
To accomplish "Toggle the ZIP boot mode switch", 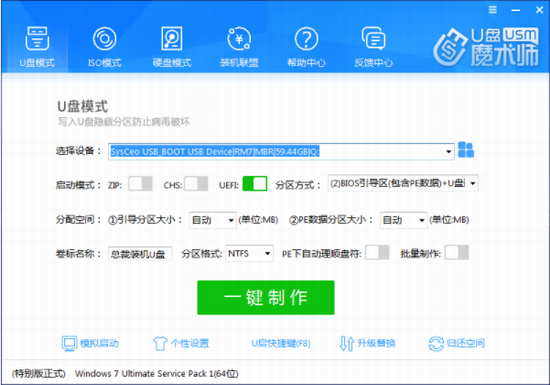I will (140, 184).
